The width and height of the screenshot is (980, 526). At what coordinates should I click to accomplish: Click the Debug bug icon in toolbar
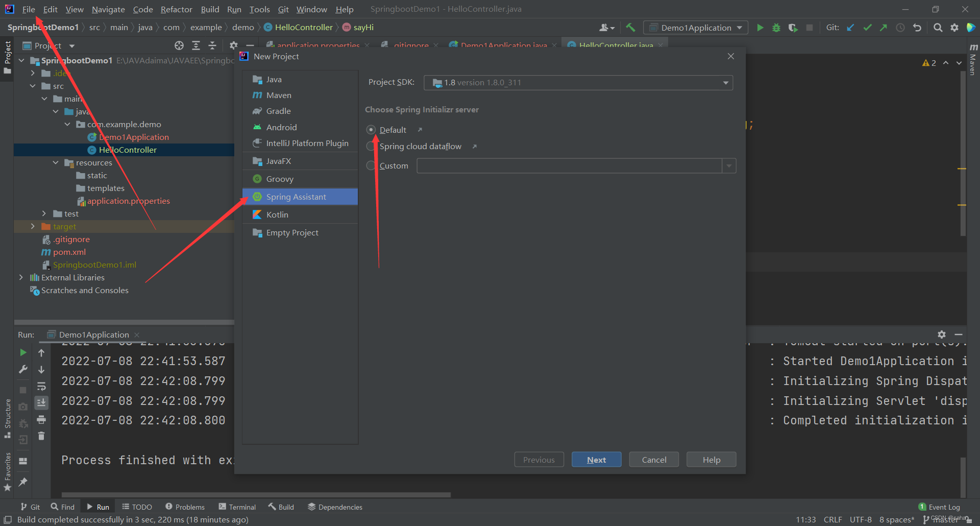point(776,28)
